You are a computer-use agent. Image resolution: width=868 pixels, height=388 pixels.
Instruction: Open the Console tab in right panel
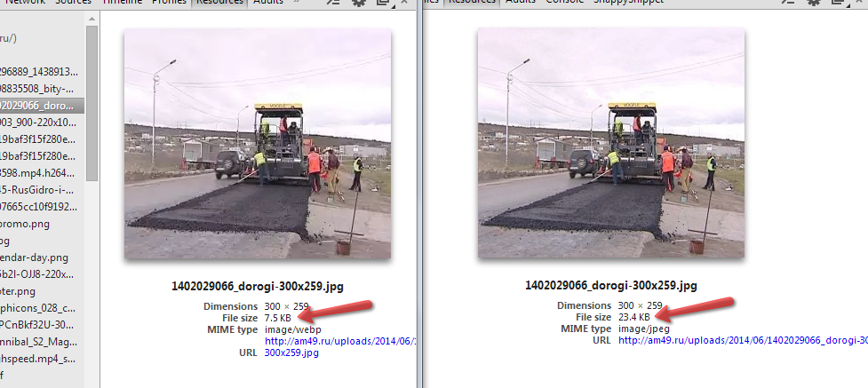click(563, 3)
